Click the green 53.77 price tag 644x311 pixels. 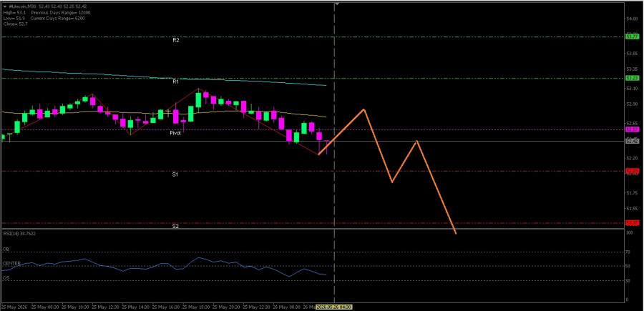(631, 36)
